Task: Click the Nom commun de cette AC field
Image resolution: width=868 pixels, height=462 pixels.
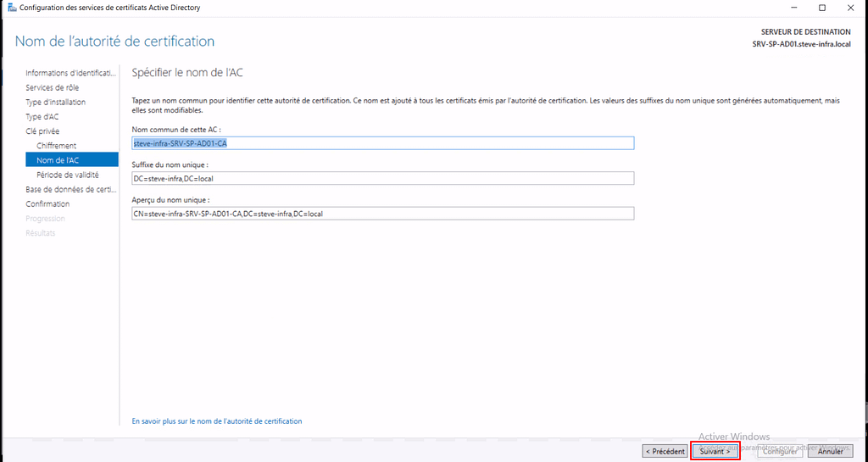Action: pos(382,143)
